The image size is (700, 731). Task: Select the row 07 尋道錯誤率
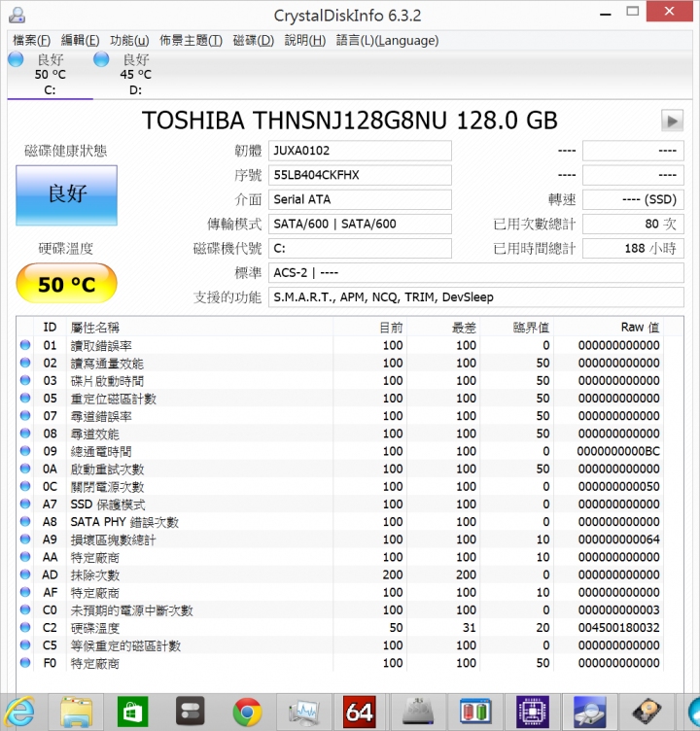tap(340, 416)
